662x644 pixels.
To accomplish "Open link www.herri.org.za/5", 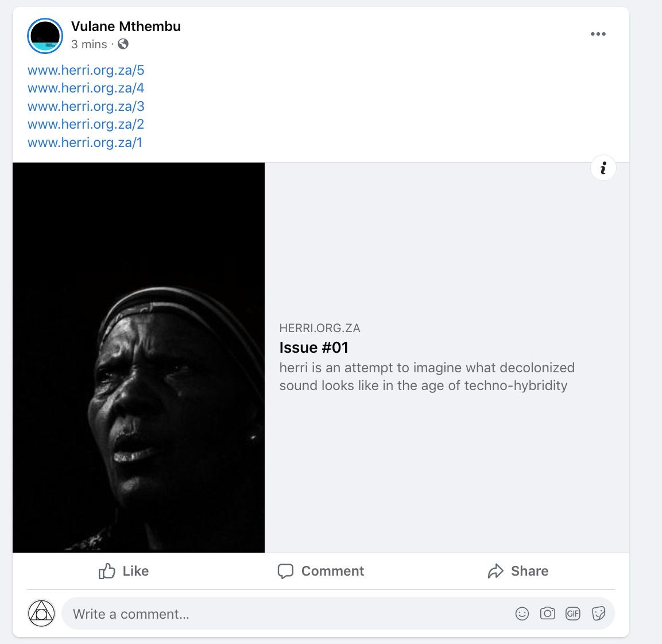I will [86, 70].
